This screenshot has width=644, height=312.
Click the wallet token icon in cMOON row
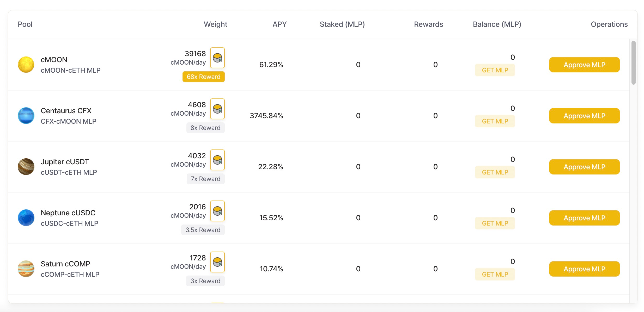point(217,58)
